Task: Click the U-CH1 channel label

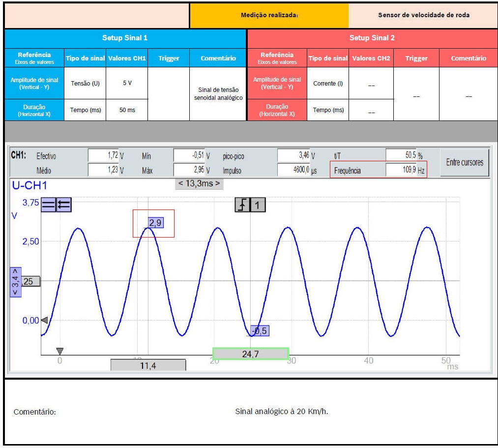Action: coord(29,185)
